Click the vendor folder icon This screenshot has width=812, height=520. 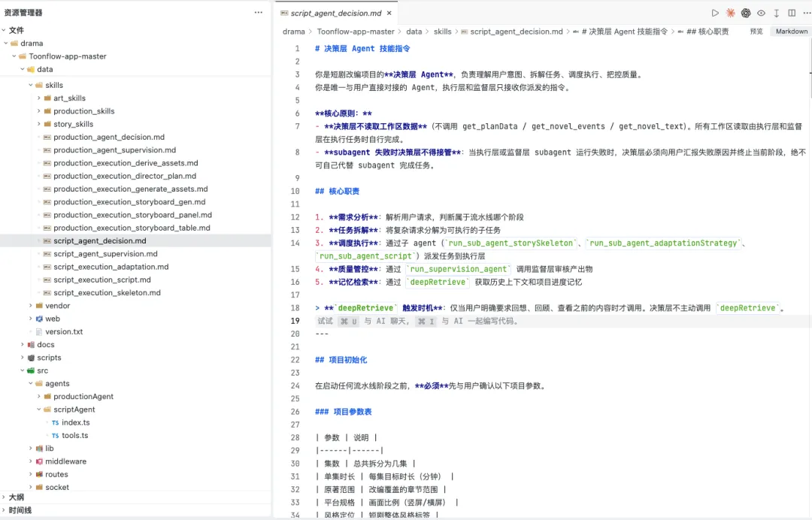(x=39, y=306)
